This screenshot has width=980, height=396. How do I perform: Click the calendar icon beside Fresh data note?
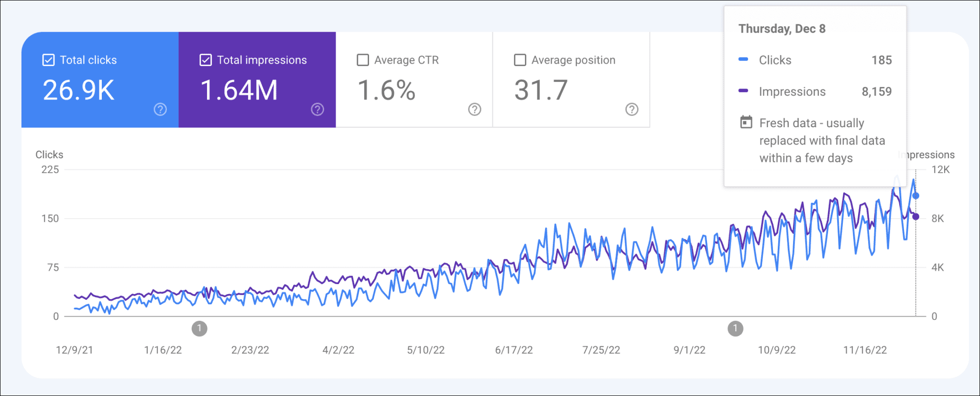[x=746, y=122]
